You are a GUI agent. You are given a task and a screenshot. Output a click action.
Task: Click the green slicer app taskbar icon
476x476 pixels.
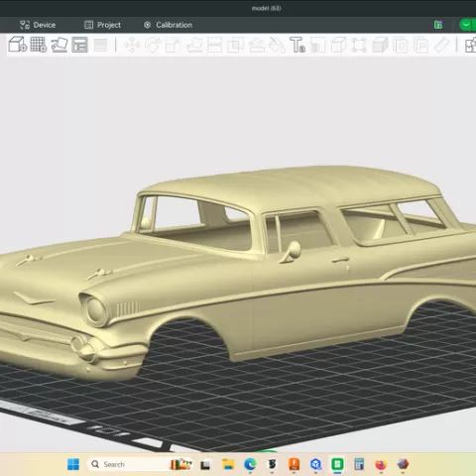[337, 464]
